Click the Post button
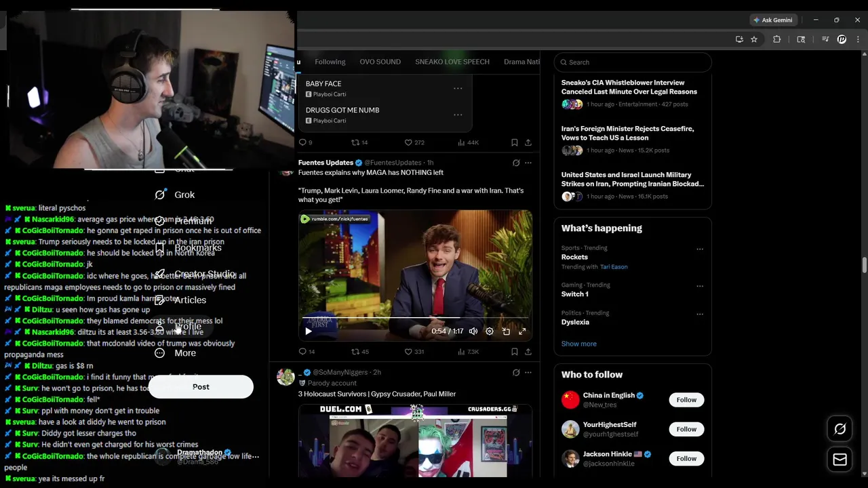Screen dimensions: 868x488 pos(201,387)
